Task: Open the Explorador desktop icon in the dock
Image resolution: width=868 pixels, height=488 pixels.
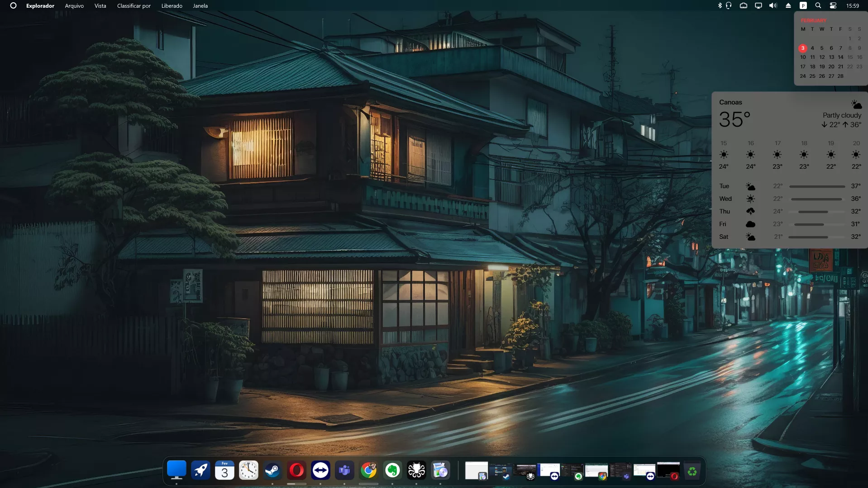Action: click(x=176, y=470)
